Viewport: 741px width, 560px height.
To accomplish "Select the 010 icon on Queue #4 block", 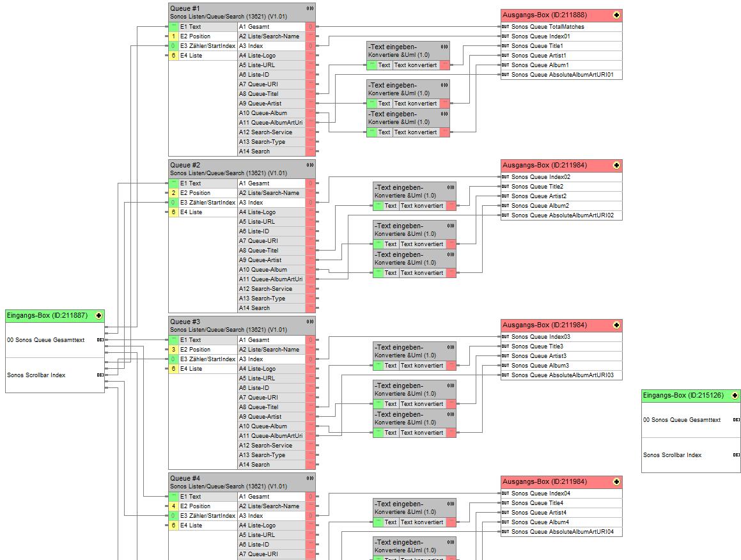I will click(x=310, y=478).
